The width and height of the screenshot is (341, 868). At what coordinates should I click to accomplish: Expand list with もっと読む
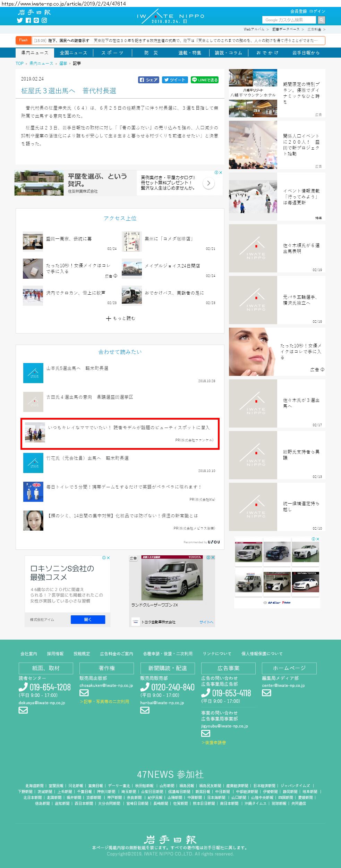coord(120,318)
